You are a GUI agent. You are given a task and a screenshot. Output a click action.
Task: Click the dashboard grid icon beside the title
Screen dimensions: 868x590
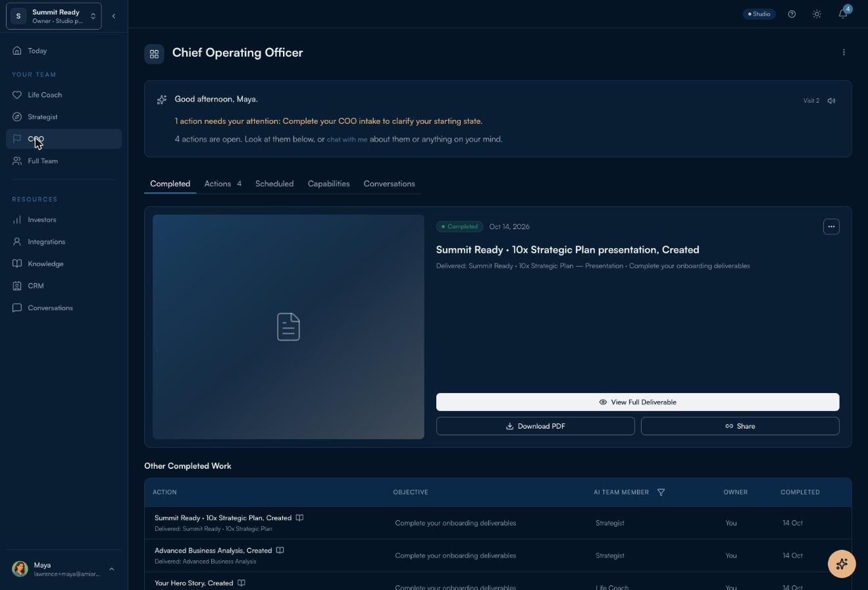tap(154, 54)
